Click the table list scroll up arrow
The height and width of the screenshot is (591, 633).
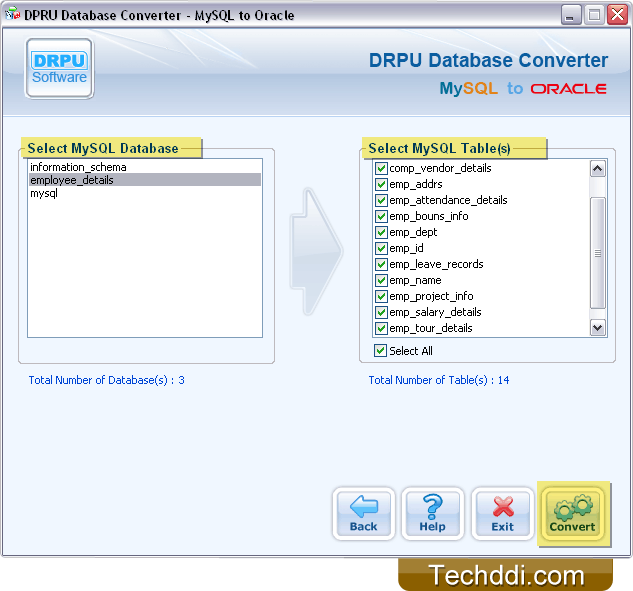click(597, 168)
